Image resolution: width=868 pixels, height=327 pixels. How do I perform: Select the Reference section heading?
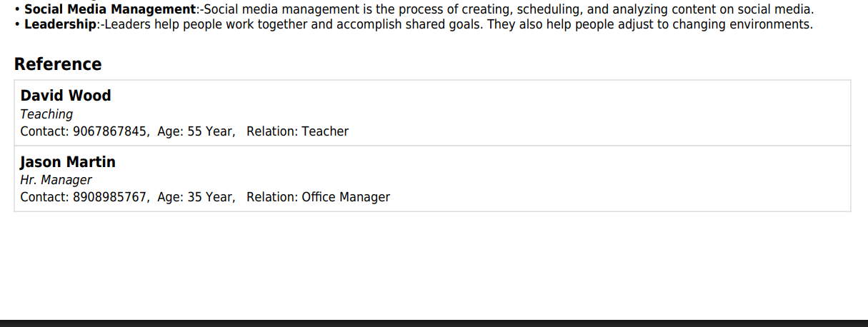click(x=58, y=64)
